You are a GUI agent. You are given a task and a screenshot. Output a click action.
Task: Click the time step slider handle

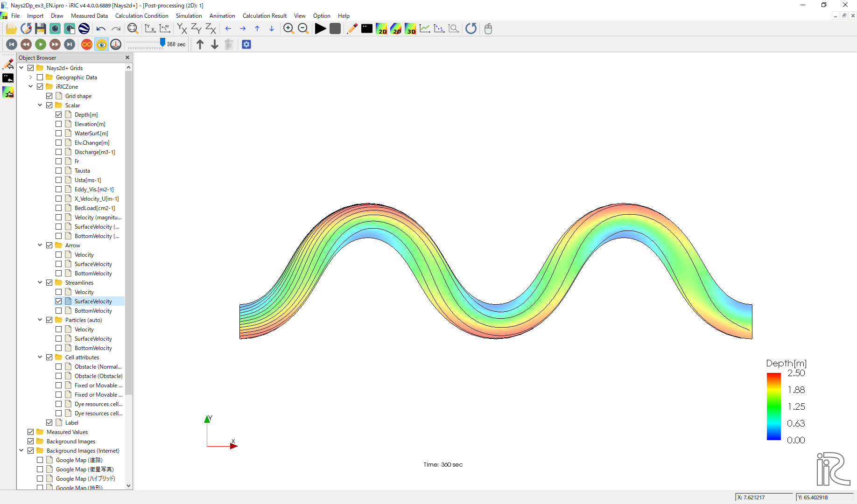tap(162, 43)
